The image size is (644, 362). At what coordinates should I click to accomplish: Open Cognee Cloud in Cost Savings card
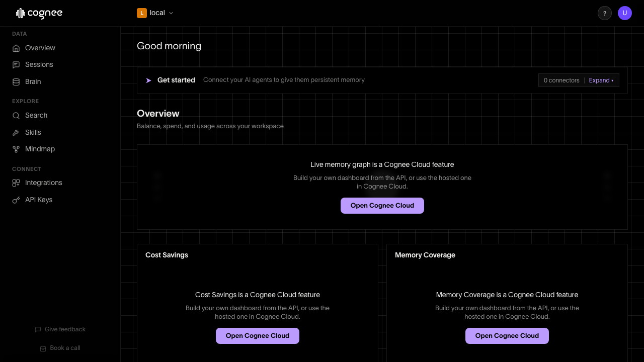pyautogui.click(x=258, y=336)
